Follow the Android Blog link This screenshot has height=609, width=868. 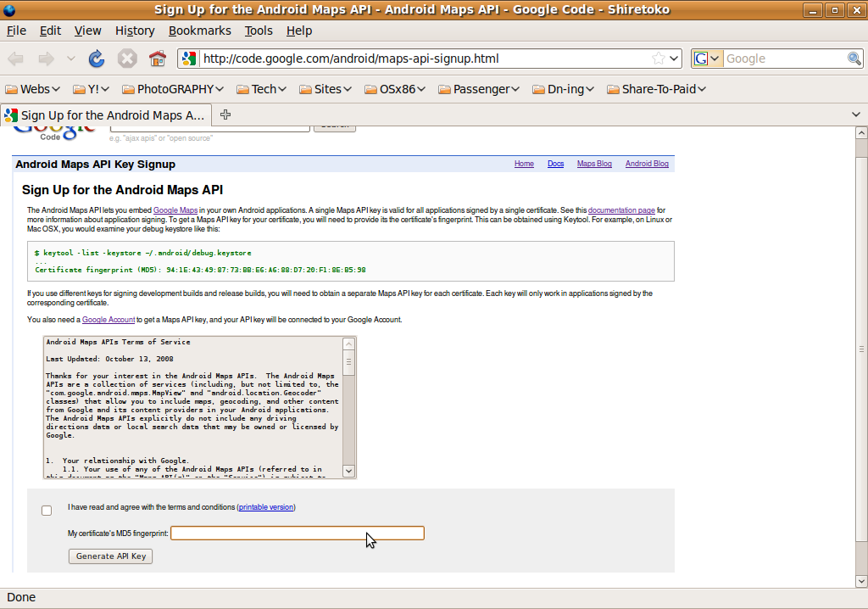click(x=647, y=164)
